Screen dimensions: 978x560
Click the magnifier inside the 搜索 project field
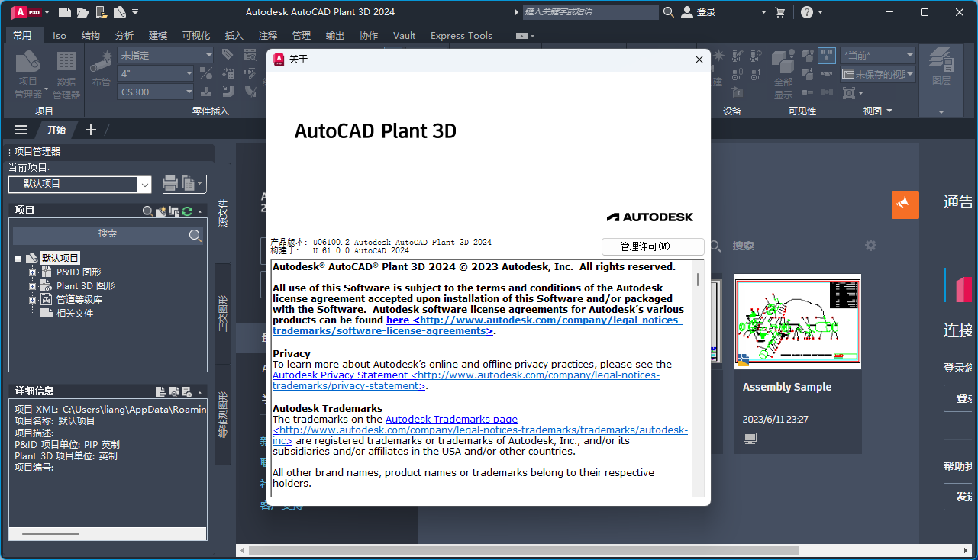tap(195, 235)
